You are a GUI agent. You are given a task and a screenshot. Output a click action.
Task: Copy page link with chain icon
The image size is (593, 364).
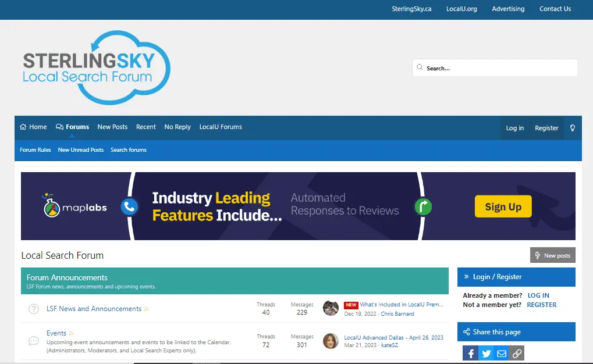517,354
